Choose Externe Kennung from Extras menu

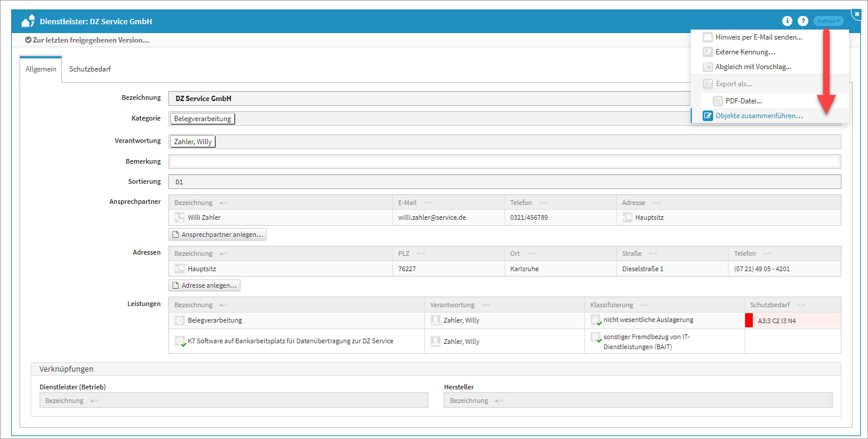[x=745, y=52]
